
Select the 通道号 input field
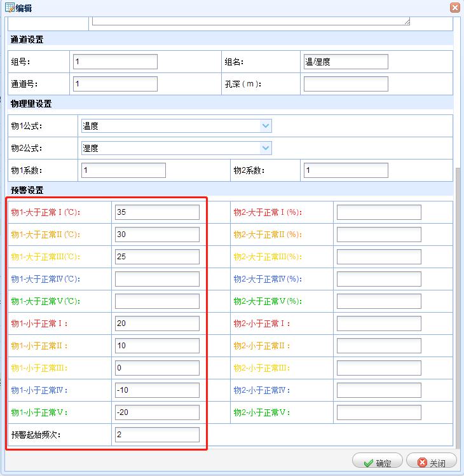115,84
